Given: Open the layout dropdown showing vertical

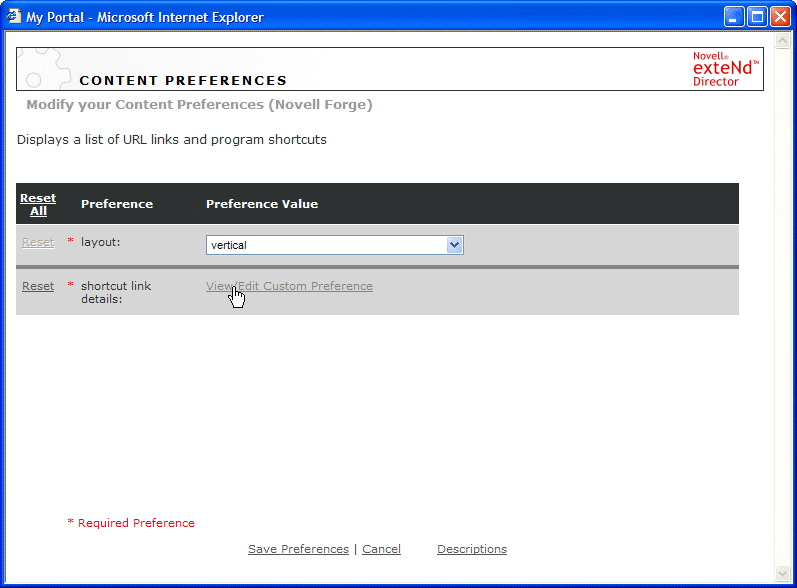Looking at the screenshot, I should coord(334,245).
